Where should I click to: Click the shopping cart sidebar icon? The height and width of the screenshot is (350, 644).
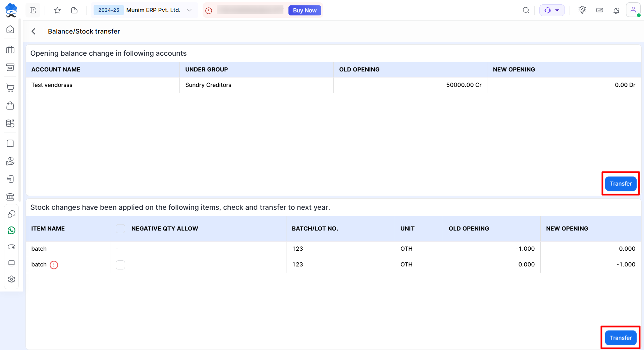pyautogui.click(x=10, y=88)
